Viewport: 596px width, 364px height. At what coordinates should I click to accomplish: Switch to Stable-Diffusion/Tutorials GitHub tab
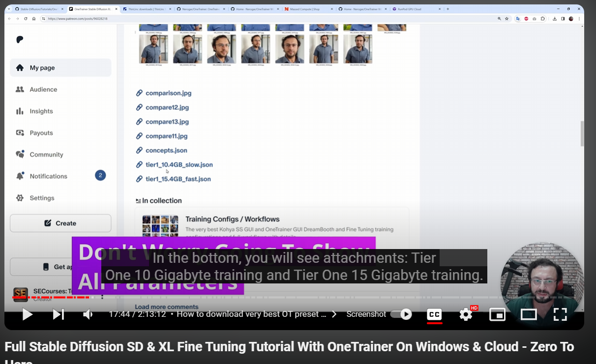click(39, 9)
